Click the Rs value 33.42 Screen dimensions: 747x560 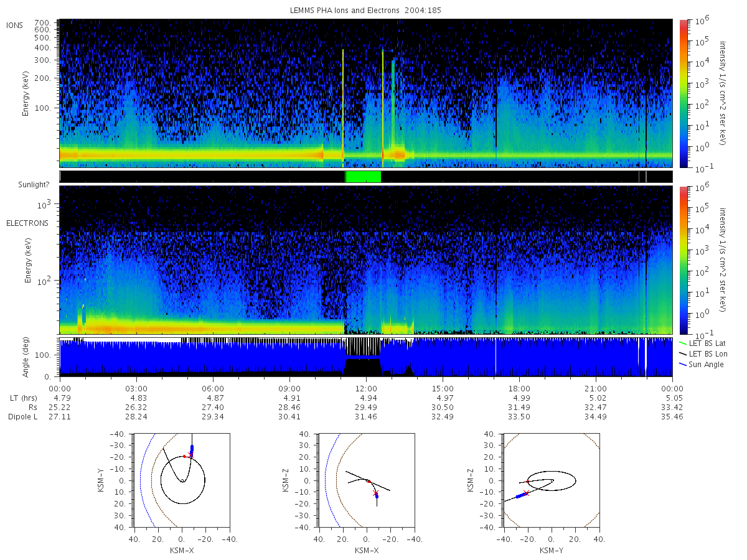[672, 407]
